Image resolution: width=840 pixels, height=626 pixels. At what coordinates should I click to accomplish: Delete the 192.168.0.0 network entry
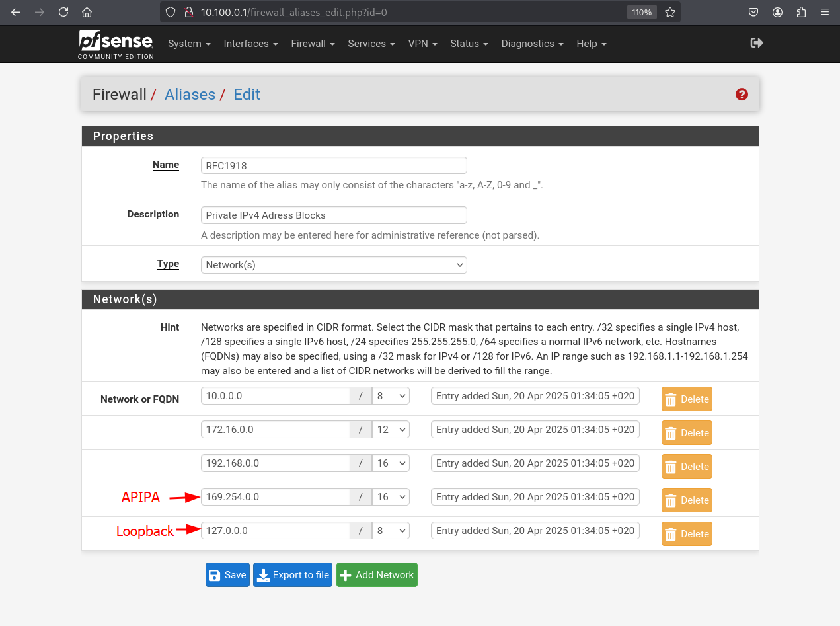pos(687,467)
